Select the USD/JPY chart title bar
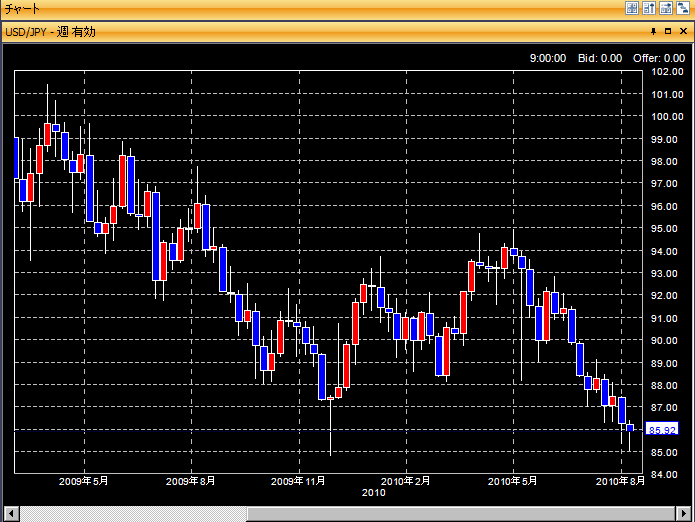The width and height of the screenshot is (695, 522). [x=300, y=31]
